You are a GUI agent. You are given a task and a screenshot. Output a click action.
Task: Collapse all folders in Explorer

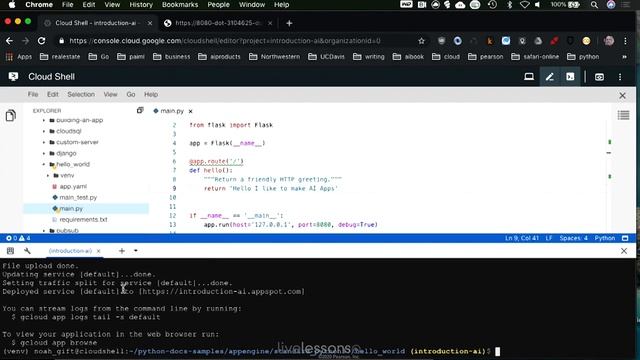(x=140, y=110)
